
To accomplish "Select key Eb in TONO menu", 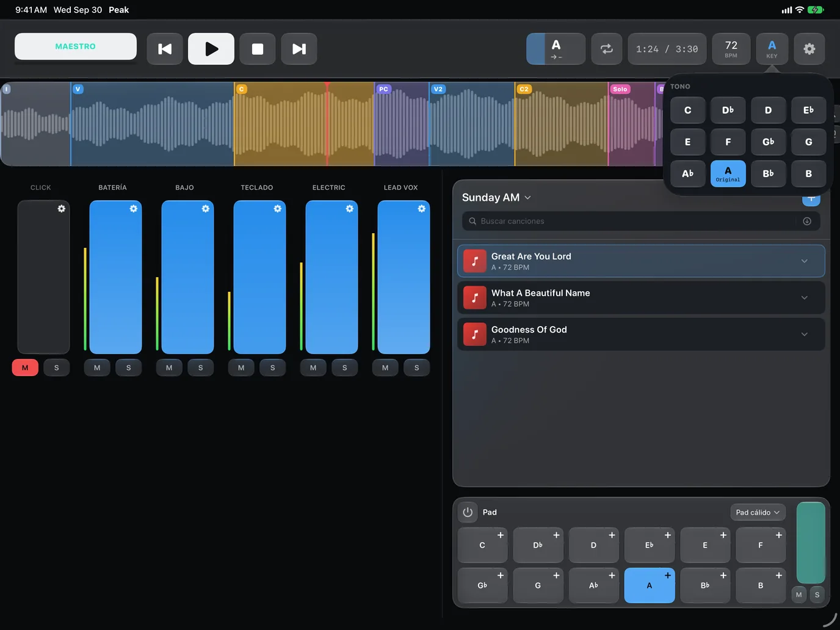I will 809,110.
